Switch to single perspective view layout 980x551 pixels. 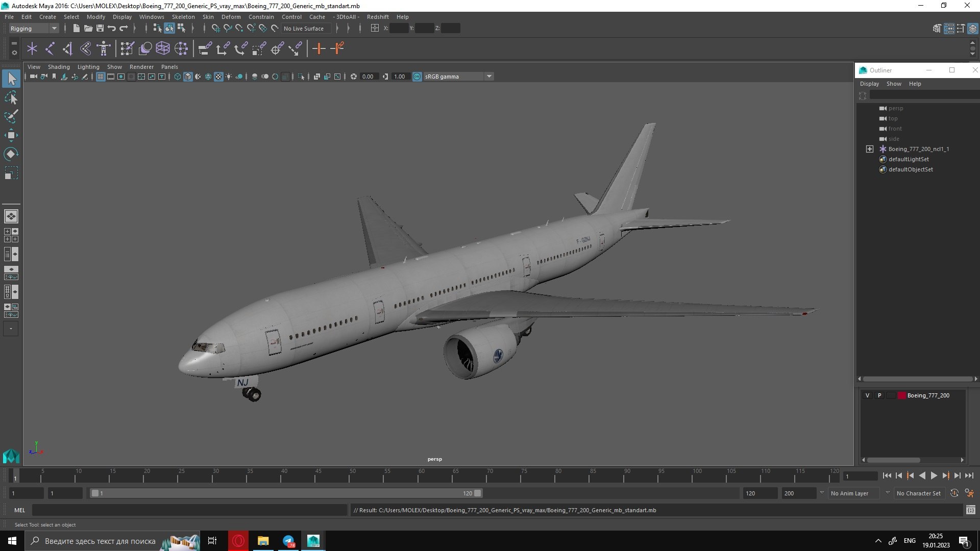tap(11, 216)
